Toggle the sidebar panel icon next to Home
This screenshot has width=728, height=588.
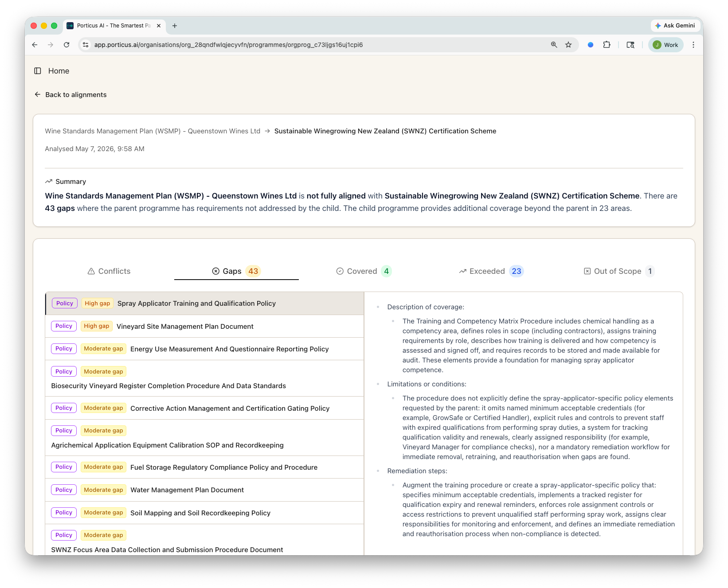[38, 71]
